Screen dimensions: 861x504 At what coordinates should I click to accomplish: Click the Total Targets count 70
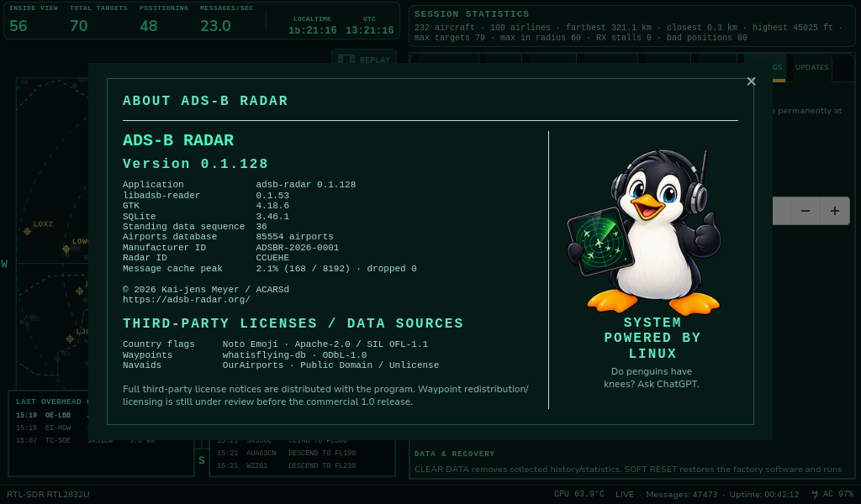click(78, 26)
